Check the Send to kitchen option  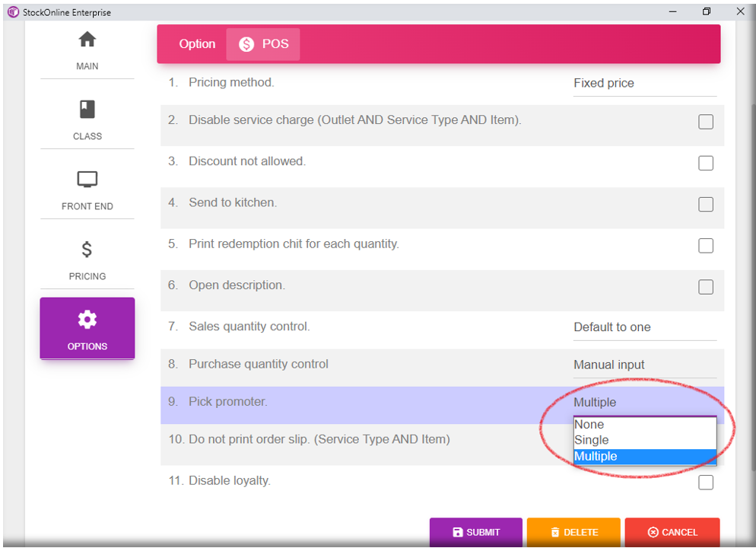tap(706, 204)
